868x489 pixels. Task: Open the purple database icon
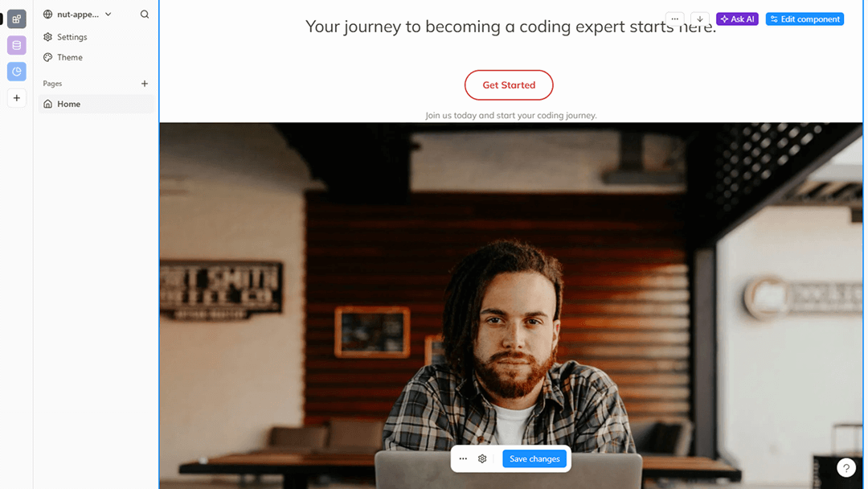(x=17, y=45)
